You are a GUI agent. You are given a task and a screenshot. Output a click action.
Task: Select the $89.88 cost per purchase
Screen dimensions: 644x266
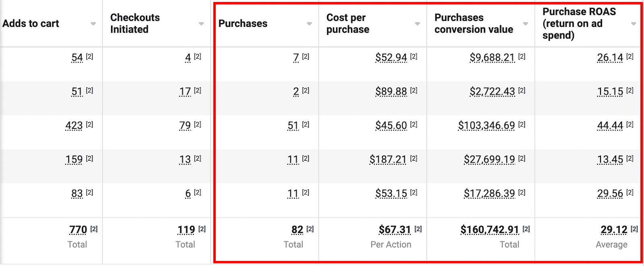click(x=391, y=92)
